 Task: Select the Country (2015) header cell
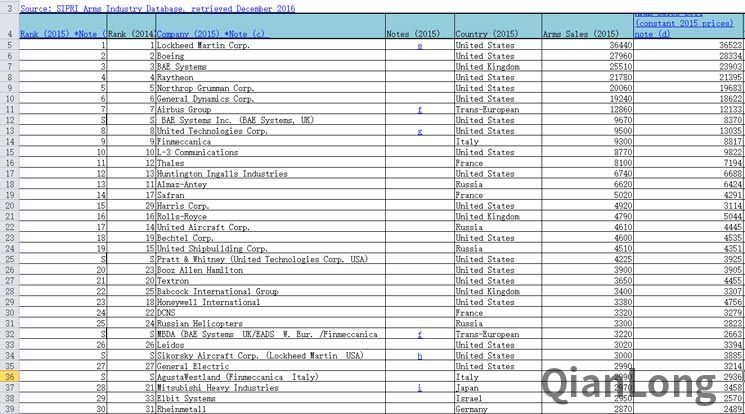[498, 26]
